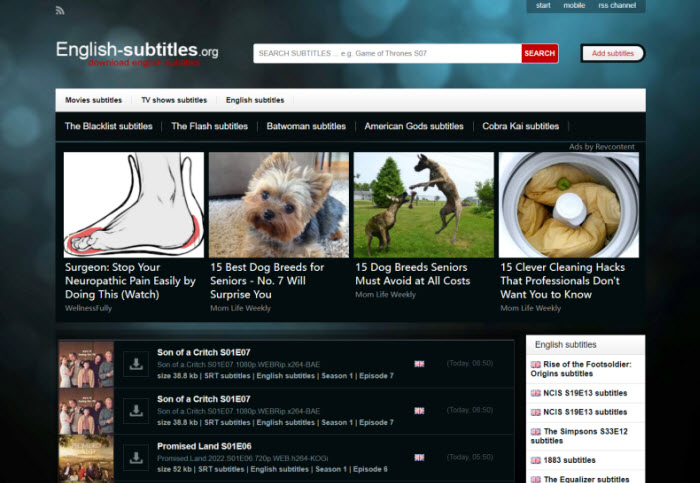Open '15 Best Dog Breeds for Seniors' headline
Image resolution: width=700 pixels, height=483 pixels.
point(267,281)
